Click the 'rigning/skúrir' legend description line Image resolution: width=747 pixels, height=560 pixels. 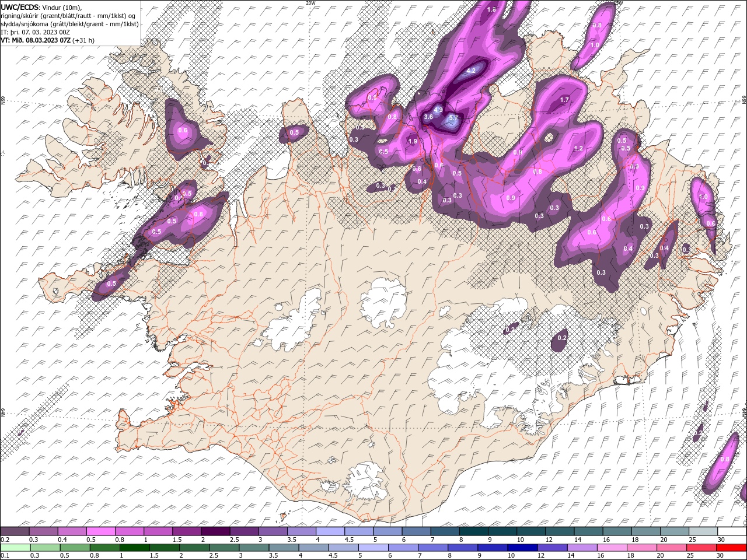click(68, 15)
